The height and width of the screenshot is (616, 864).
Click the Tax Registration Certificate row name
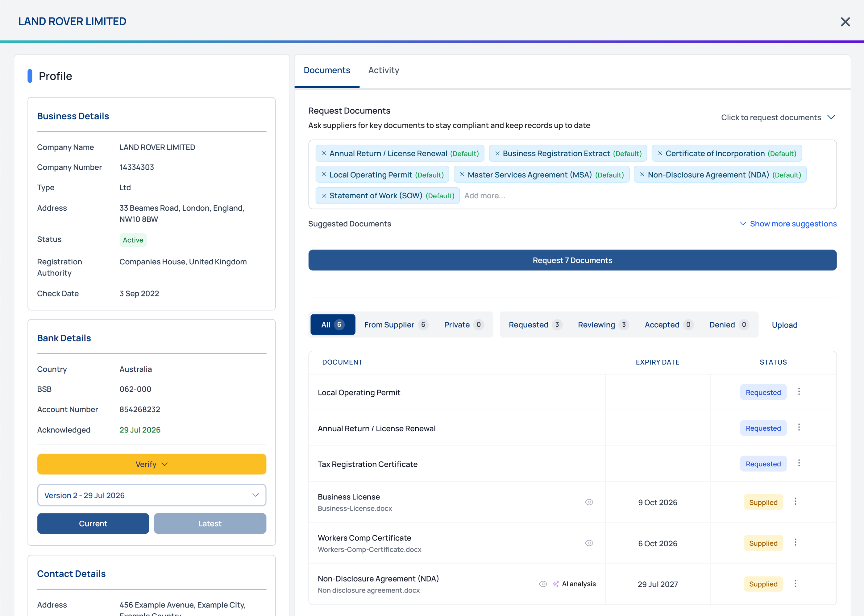367,464
